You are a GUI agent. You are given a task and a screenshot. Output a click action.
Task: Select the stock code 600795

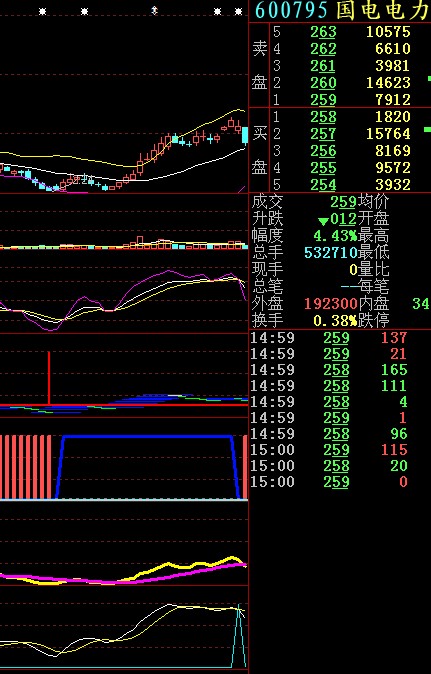(292, 10)
